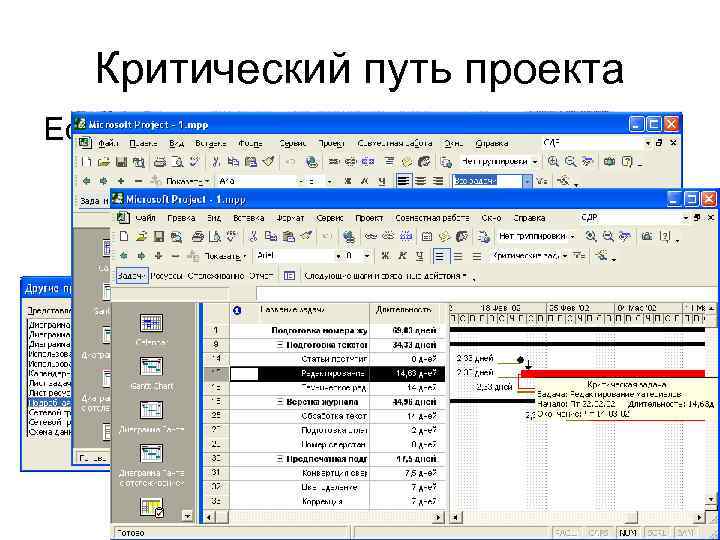The image size is (720, 540).
Task: Click 'Ресурсы' Project Guide button
Action: click(x=167, y=276)
